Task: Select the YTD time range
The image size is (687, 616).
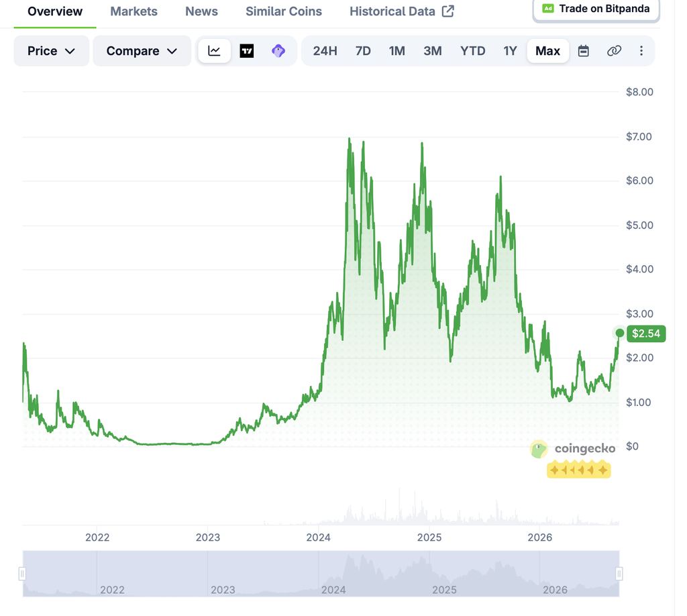Action: pos(472,51)
